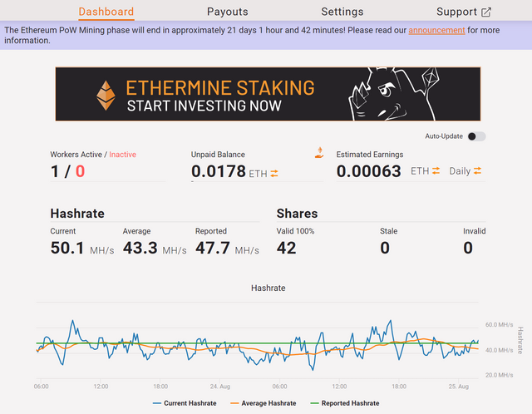Open the Settings tab

342,12
